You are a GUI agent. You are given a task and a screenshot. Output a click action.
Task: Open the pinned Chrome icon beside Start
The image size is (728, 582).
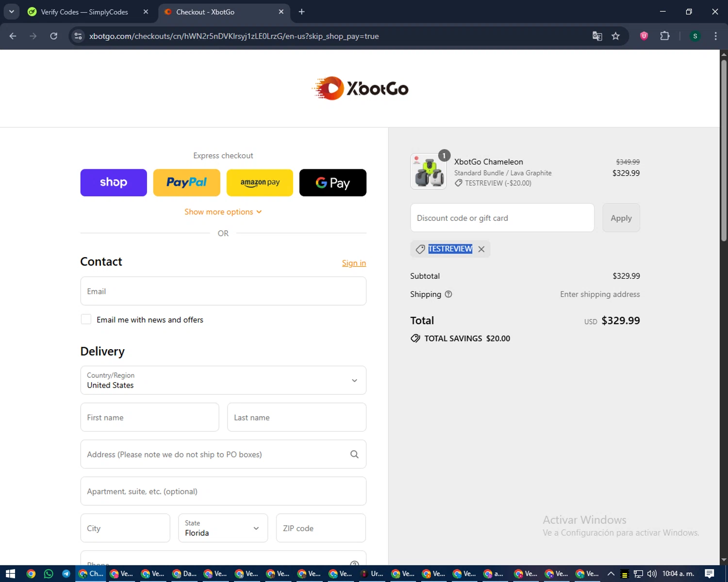(31, 574)
